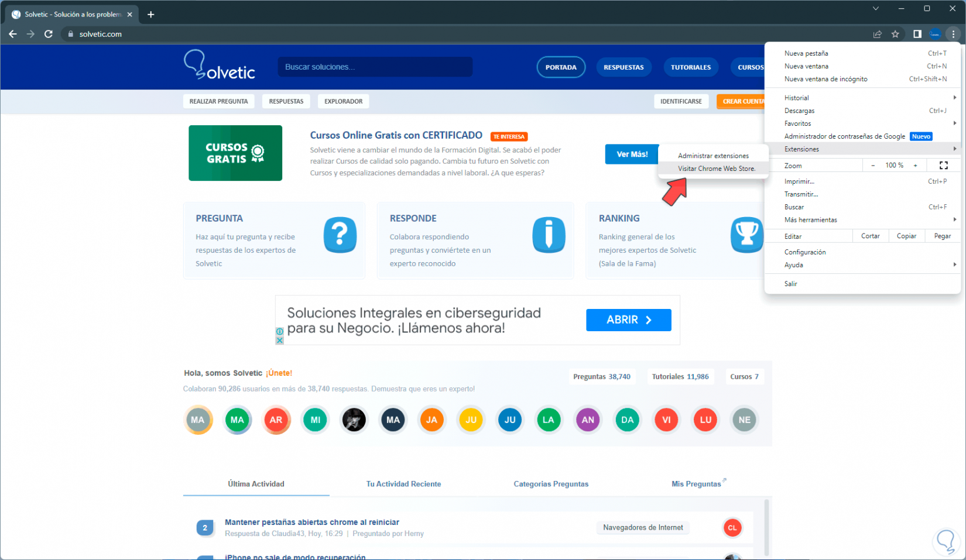Click the Cortar button

(871, 236)
